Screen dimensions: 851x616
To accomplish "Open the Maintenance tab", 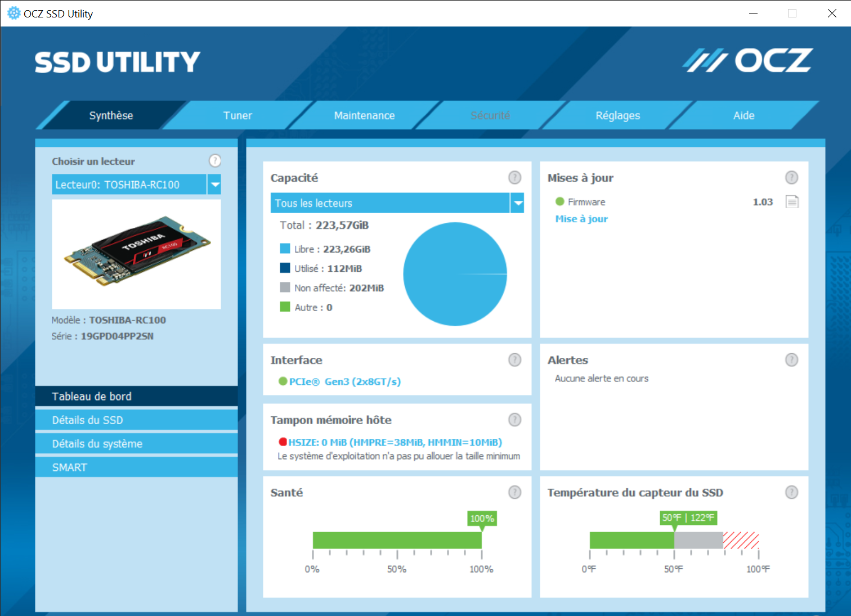I will pyautogui.click(x=364, y=115).
